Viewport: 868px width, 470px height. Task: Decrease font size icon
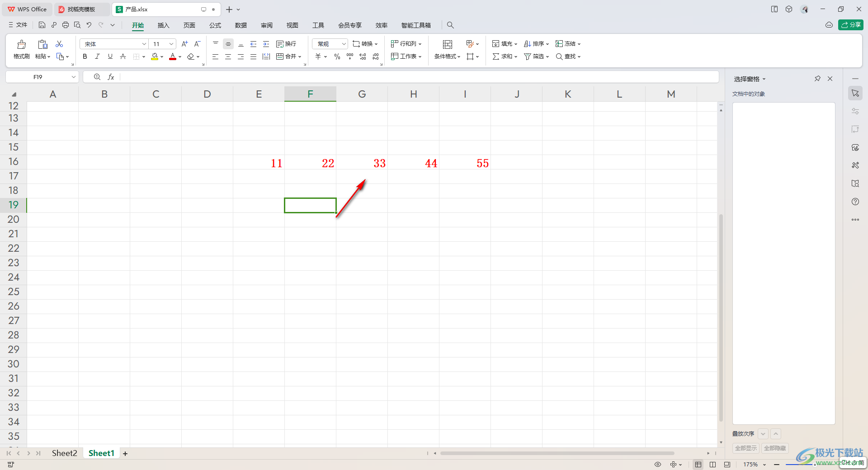pos(197,44)
